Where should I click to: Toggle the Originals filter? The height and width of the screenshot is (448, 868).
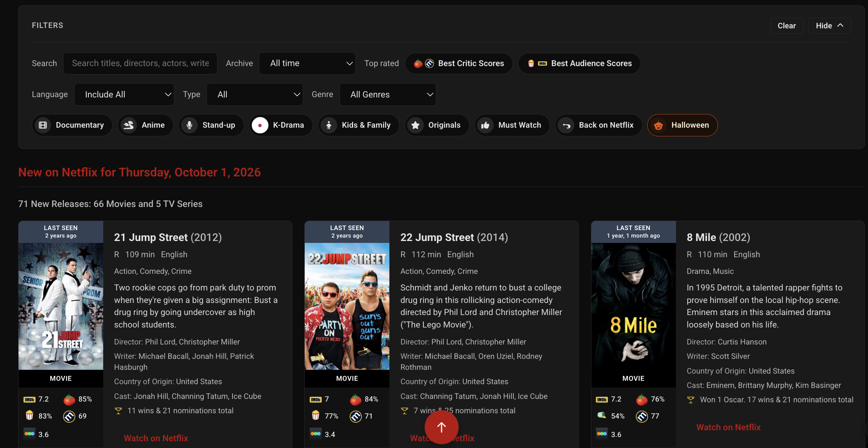(437, 125)
